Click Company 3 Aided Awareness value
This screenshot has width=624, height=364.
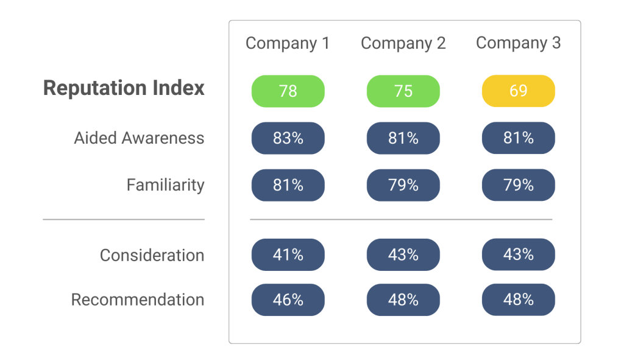point(518,138)
